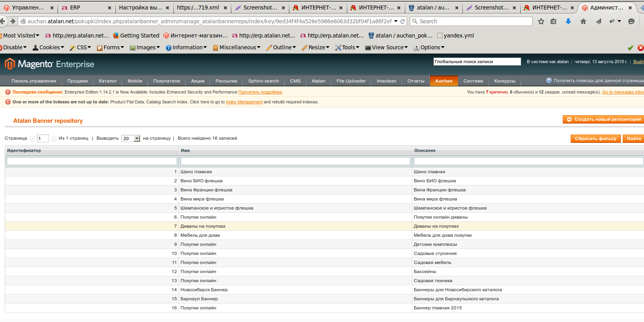Open the Каталог admin menu
Viewport: 644px width, 322px height.
point(108,81)
